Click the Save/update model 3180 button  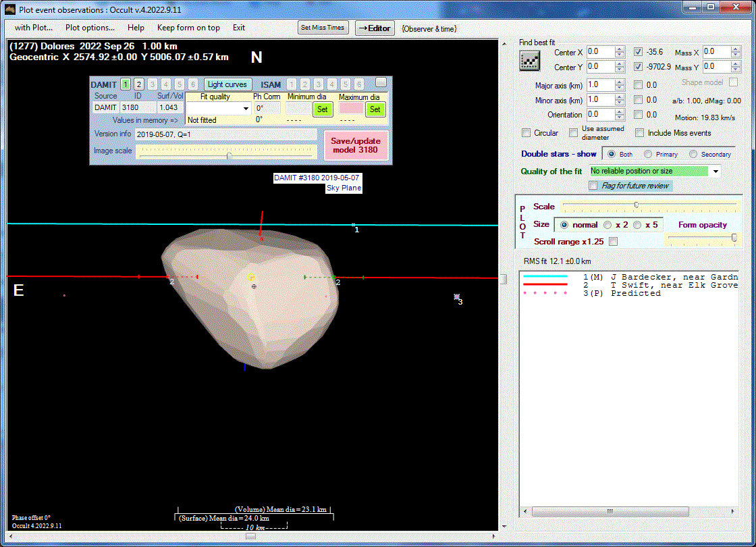tap(355, 145)
